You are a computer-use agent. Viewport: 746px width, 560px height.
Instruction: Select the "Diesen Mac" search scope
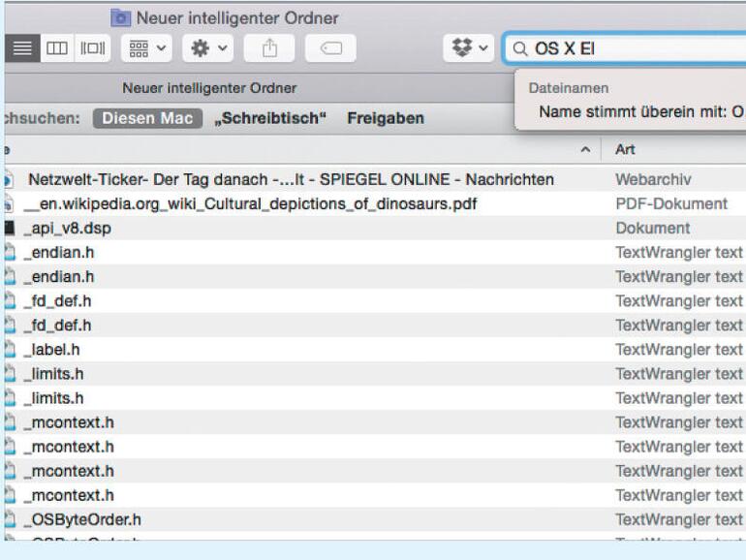pyautogui.click(x=147, y=118)
